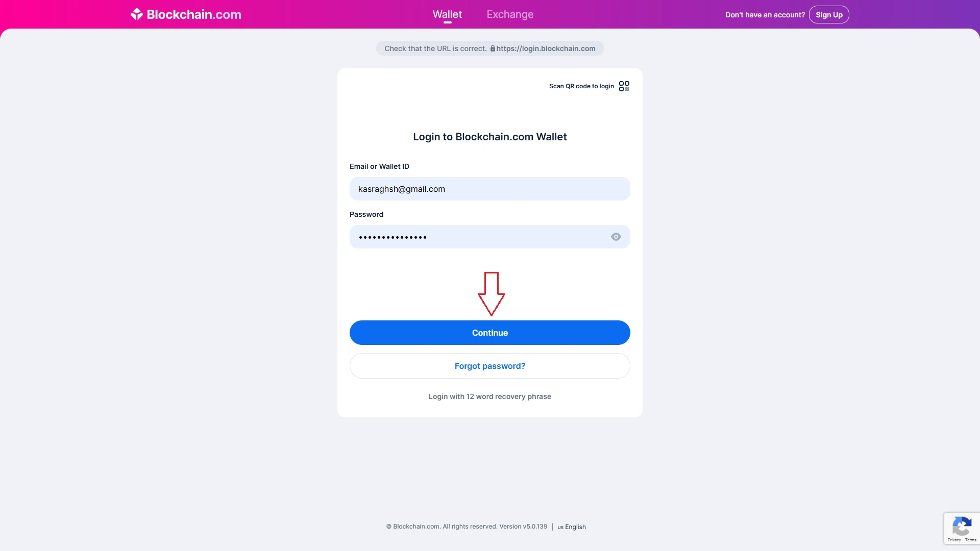Open reCAPTCHA Terms link
This screenshot has height=551, width=980.
[x=970, y=540]
